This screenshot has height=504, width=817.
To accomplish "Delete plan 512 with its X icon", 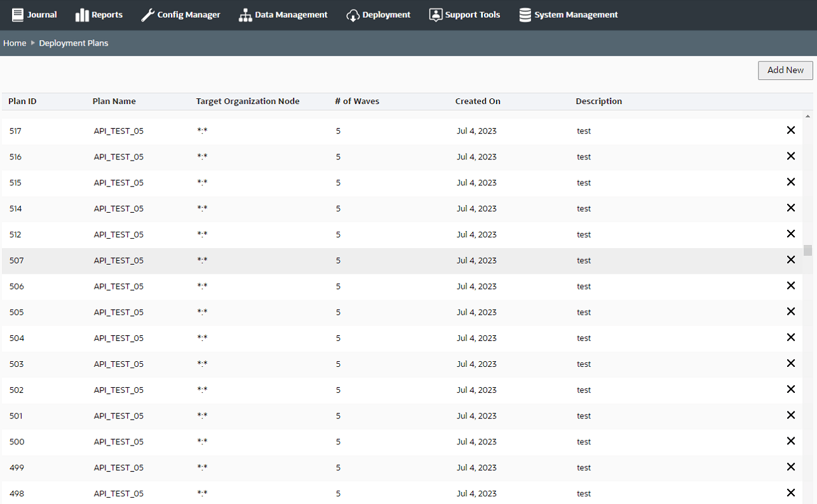I will pos(791,234).
